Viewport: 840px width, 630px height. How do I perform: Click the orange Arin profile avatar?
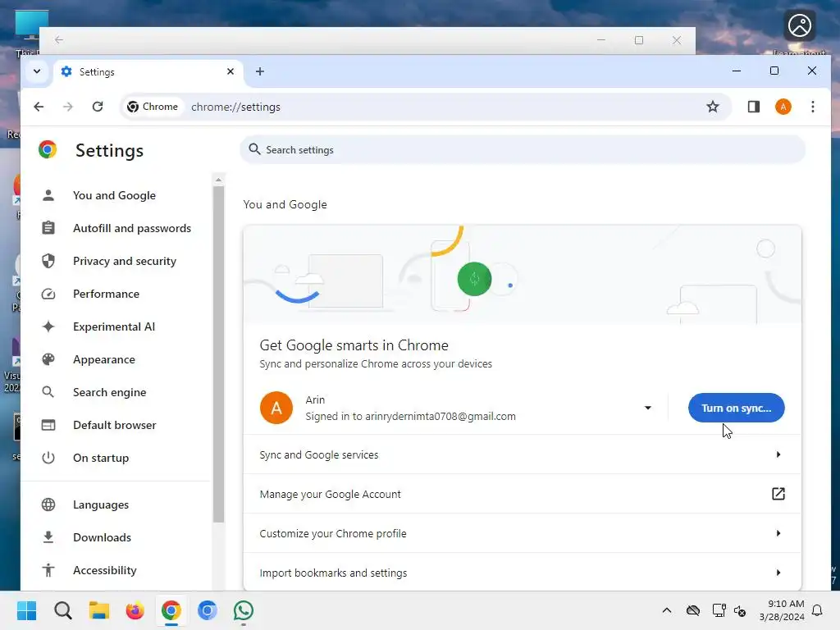pyautogui.click(x=276, y=409)
